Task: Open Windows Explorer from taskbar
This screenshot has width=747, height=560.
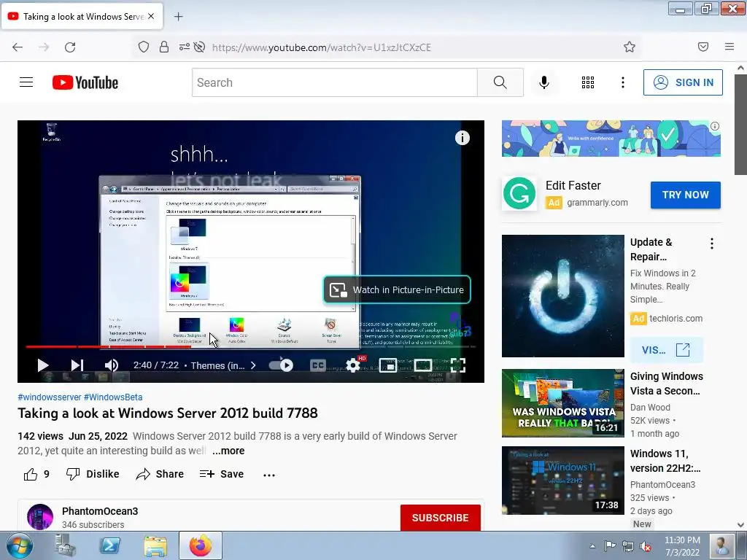Action: (x=155, y=545)
